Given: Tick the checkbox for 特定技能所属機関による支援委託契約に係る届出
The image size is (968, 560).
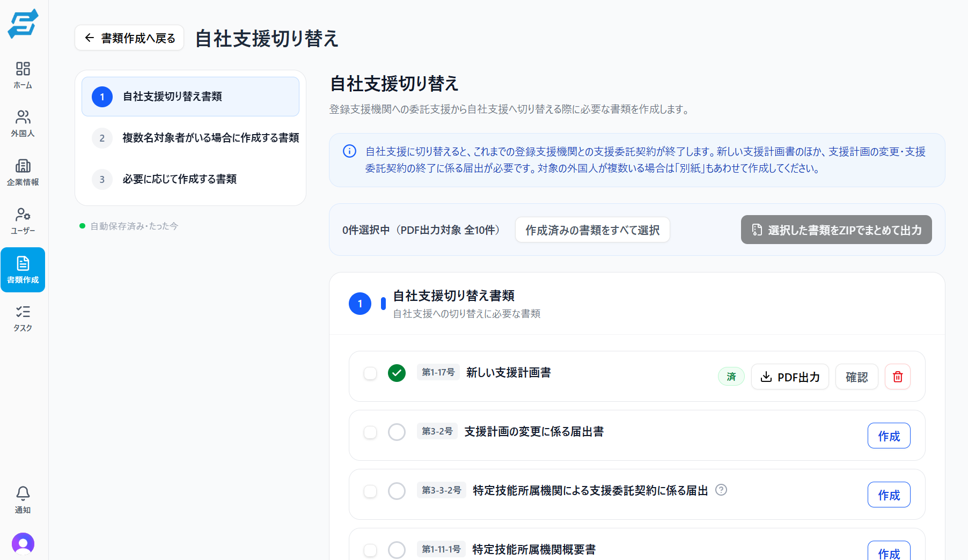Looking at the screenshot, I should 370,491.
